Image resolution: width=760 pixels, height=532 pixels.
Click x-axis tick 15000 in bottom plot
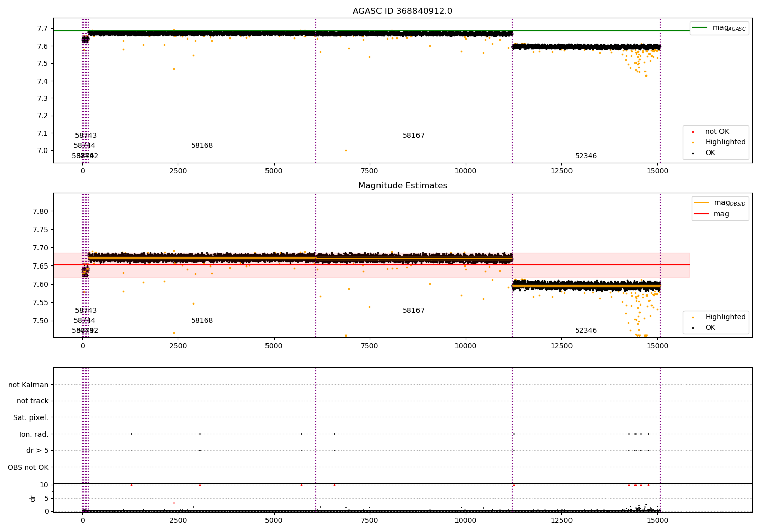click(657, 521)
